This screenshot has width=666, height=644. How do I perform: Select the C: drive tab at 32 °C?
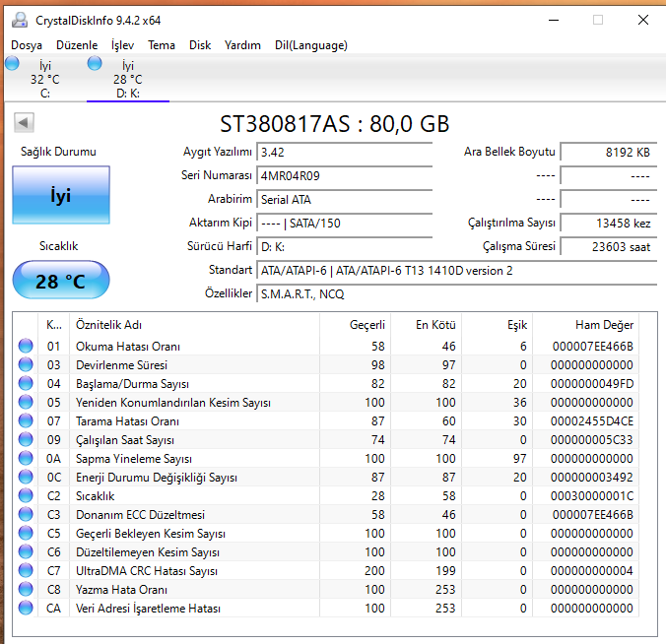point(45,79)
